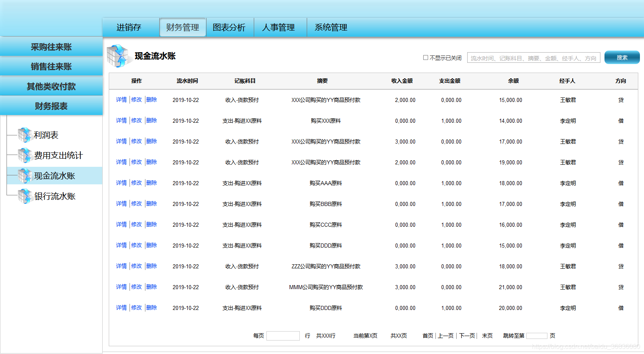The width and height of the screenshot is (644, 354).
Task: Click the 操作 column header
Action: [x=136, y=81]
